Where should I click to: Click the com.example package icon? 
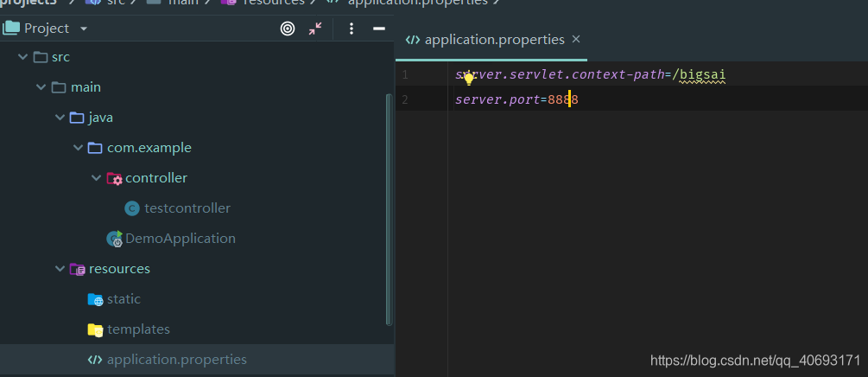(x=95, y=148)
